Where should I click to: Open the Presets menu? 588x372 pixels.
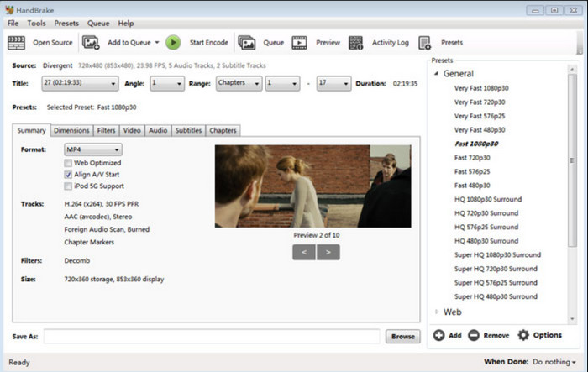tap(66, 24)
